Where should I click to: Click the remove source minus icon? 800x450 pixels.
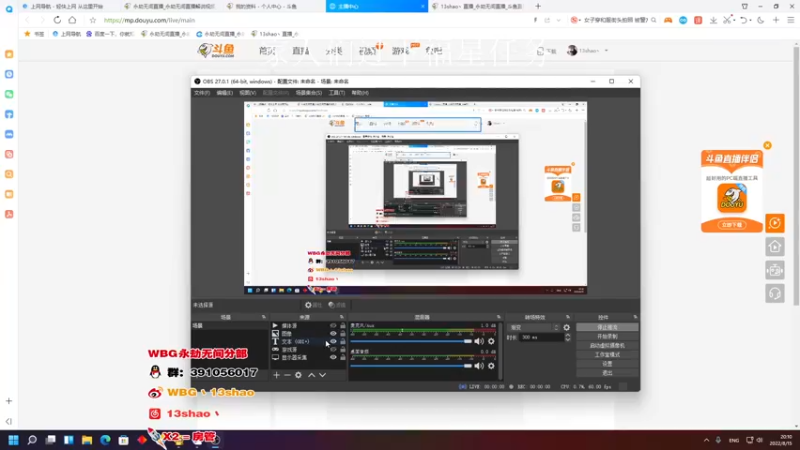(x=287, y=375)
